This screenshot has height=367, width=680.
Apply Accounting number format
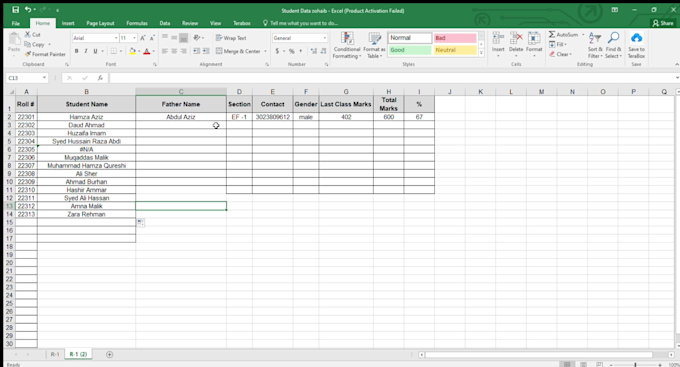[x=277, y=51]
